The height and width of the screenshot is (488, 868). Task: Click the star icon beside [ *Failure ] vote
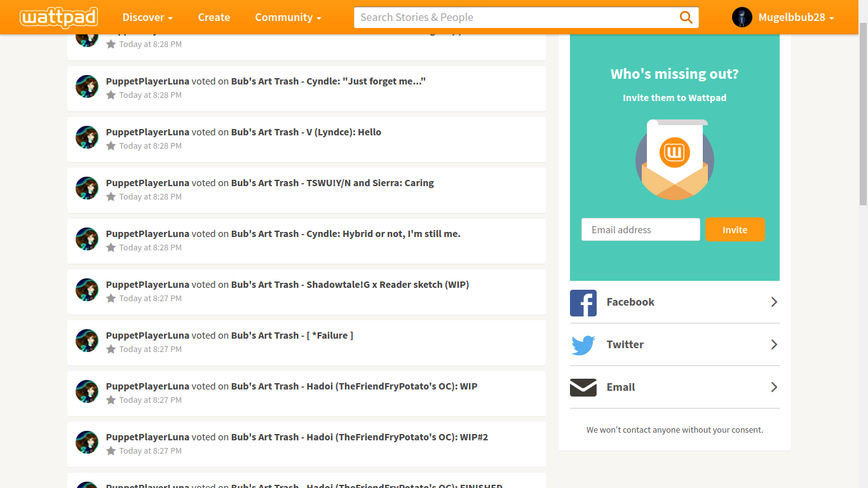[x=111, y=349]
